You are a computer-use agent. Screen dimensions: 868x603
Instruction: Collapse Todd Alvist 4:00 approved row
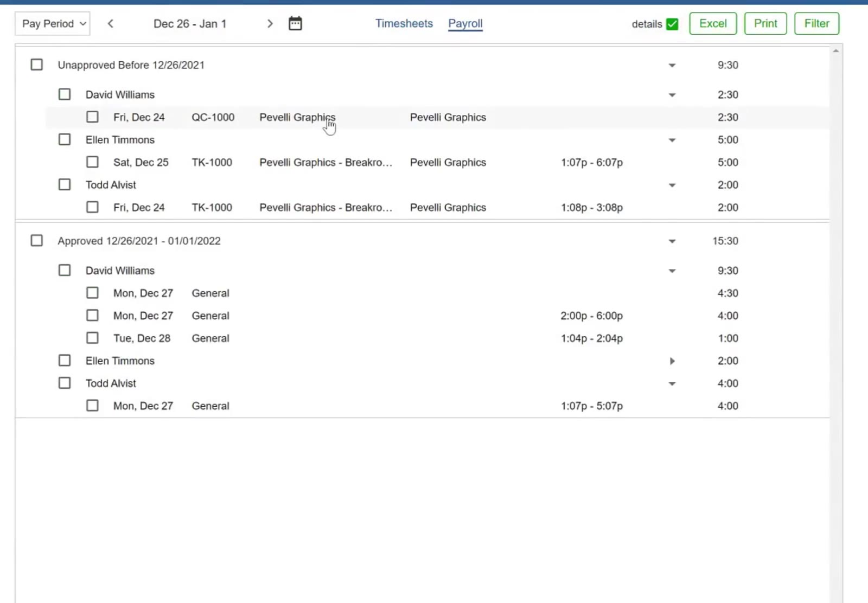click(672, 383)
